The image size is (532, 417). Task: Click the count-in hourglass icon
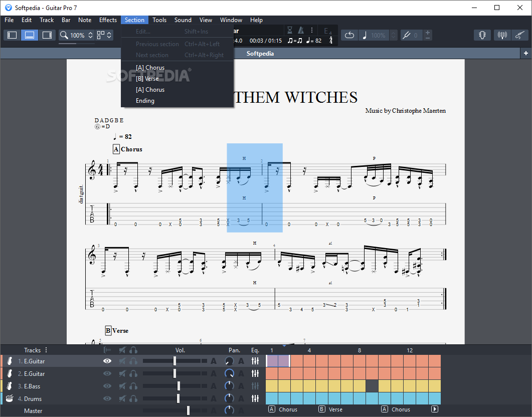(x=290, y=31)
